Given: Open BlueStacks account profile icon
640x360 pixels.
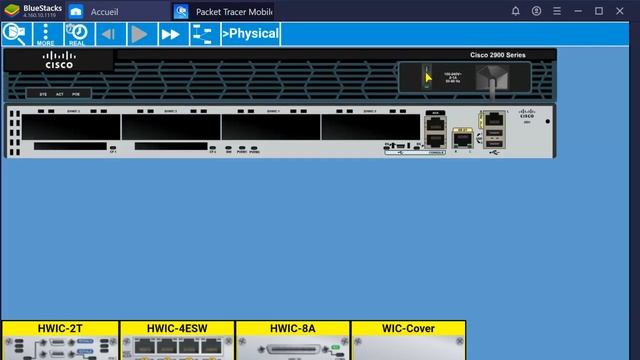Looking at the screenshot, I should click(536, 11).
